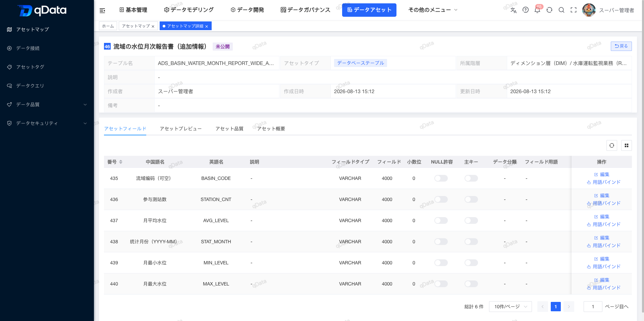Bind term for STAT_MONTH row
The height and width of the screenshot is (321, 644).
tap(604, 246)
